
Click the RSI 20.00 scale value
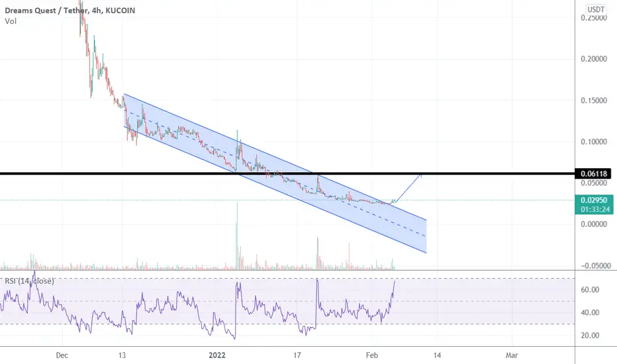[590, 336]
